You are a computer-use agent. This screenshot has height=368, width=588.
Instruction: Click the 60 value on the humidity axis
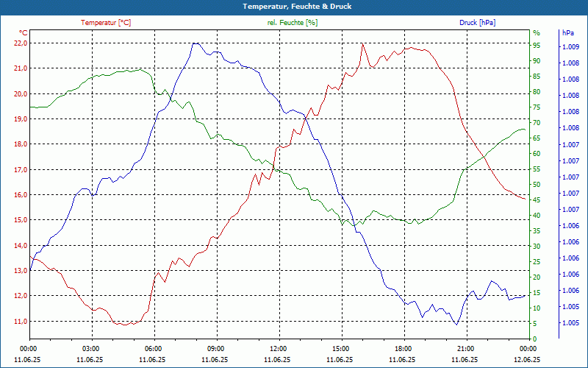[537, 154]
